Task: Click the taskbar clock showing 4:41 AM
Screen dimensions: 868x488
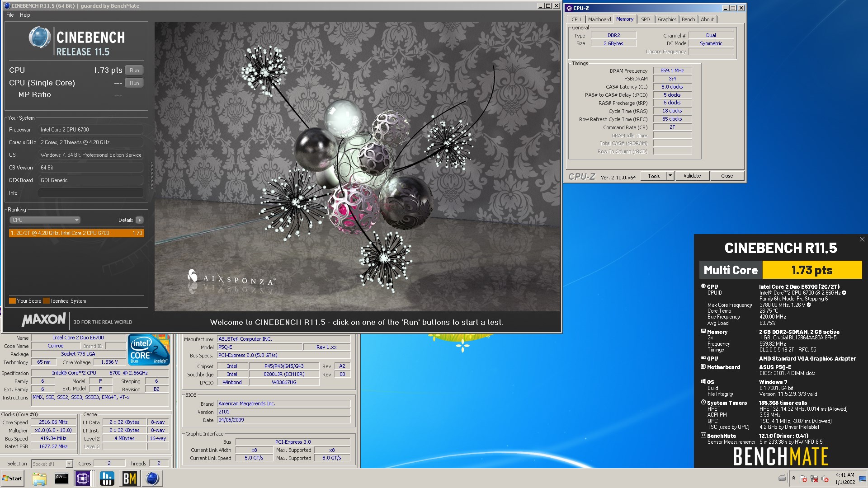Action: 845,479
